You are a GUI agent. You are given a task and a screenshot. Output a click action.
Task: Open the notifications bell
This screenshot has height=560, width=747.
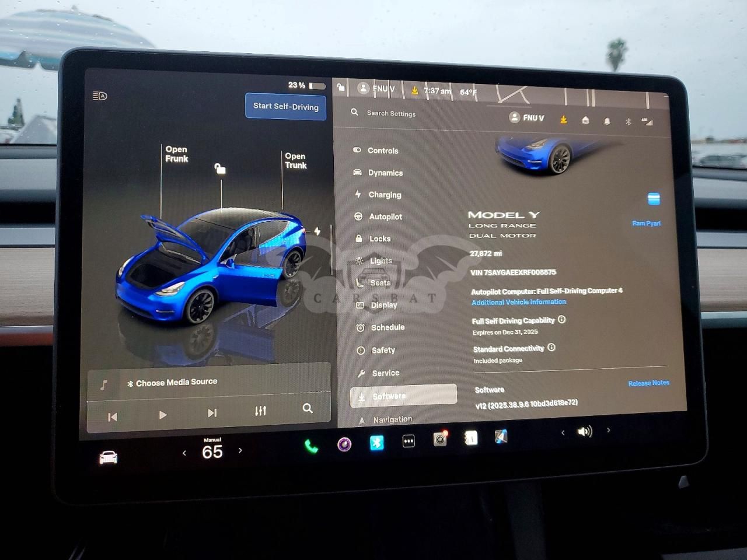[607, 121]
